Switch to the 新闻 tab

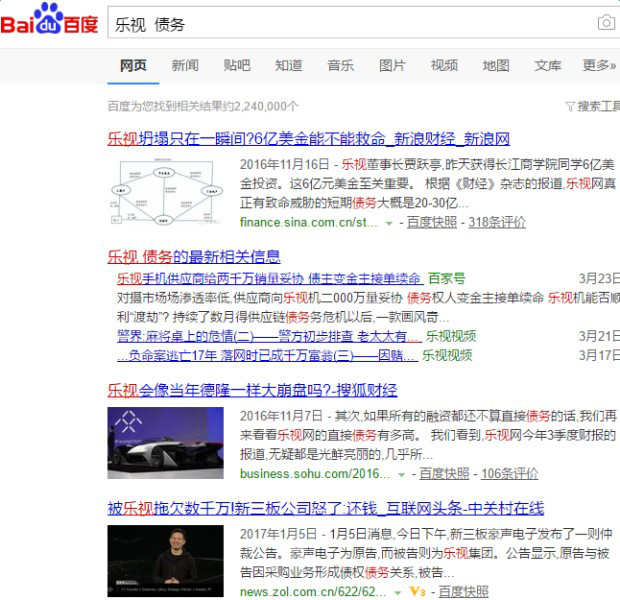[x=185, y=65]
